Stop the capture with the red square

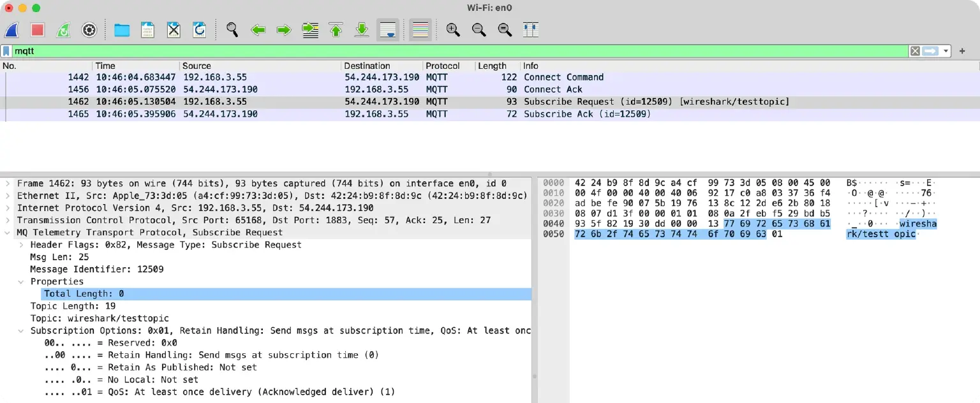(38, 29)
